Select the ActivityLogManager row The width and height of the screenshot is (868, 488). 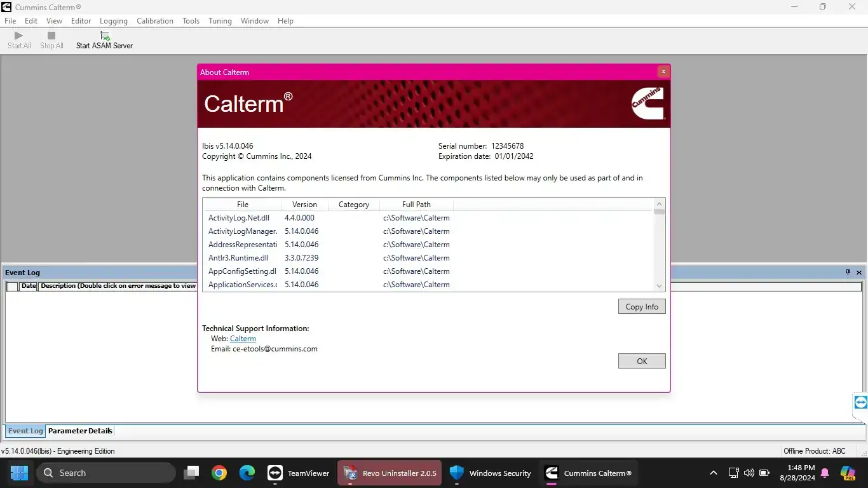coord(428,231)
